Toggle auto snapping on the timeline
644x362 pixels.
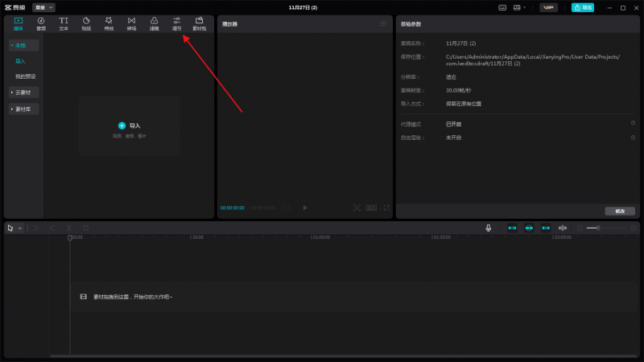pyautogui.click(x=529, y=228)
